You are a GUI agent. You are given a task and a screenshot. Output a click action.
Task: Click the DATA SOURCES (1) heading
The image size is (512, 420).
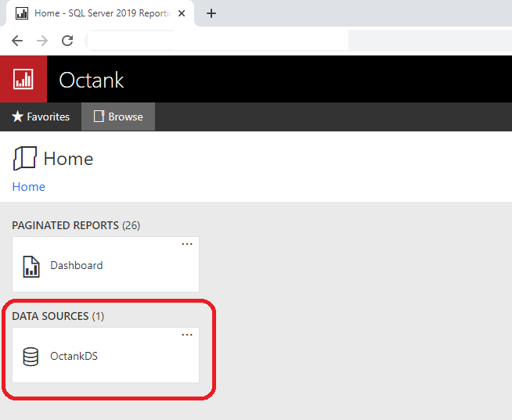58,316
